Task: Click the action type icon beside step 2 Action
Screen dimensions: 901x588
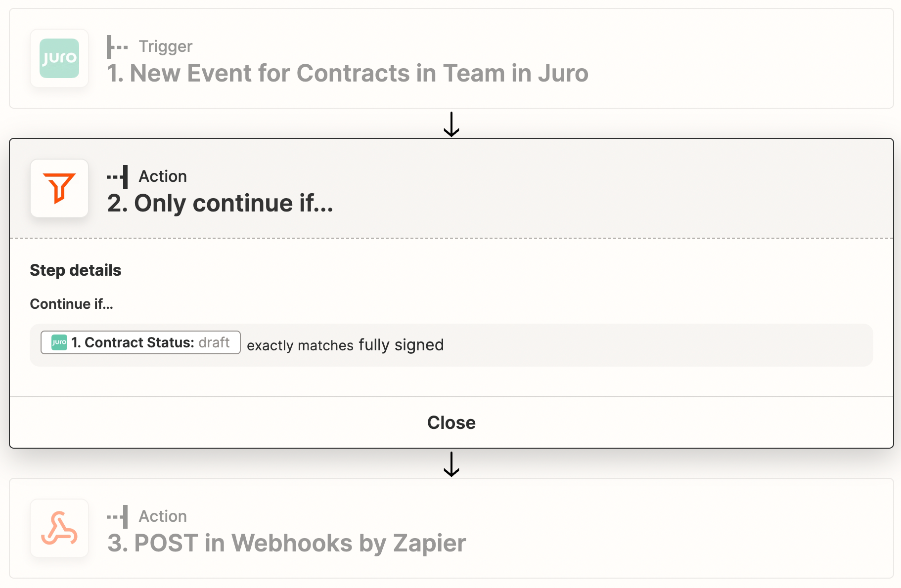Action: [x=117, y=177]
